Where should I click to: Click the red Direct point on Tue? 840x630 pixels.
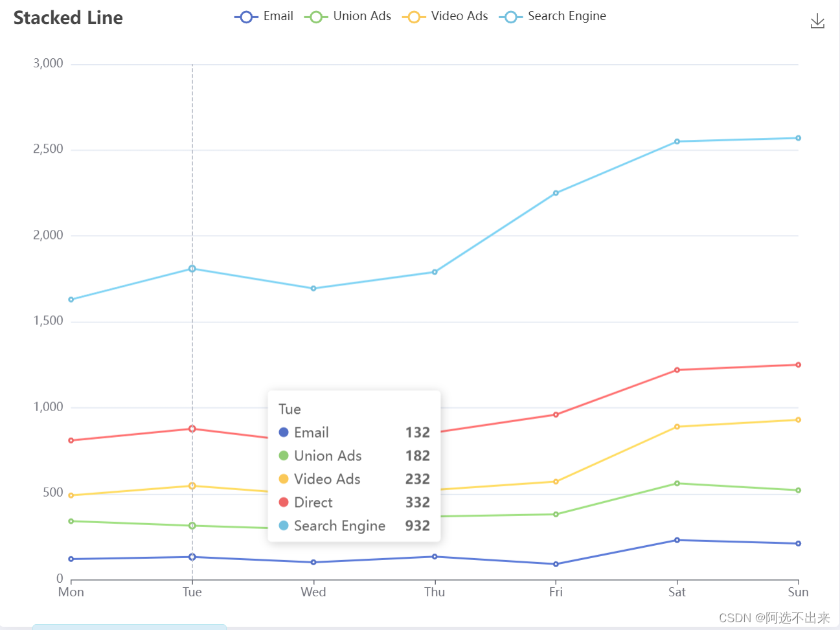click(x=192, y=429)
